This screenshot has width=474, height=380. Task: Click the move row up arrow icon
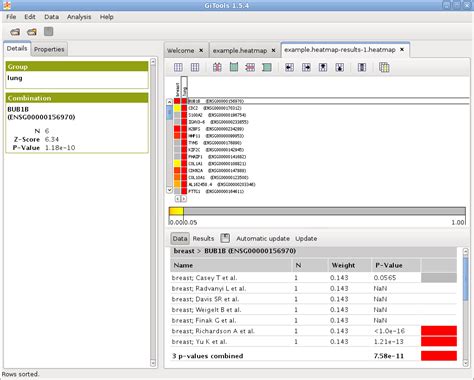[x=323, y=68]
